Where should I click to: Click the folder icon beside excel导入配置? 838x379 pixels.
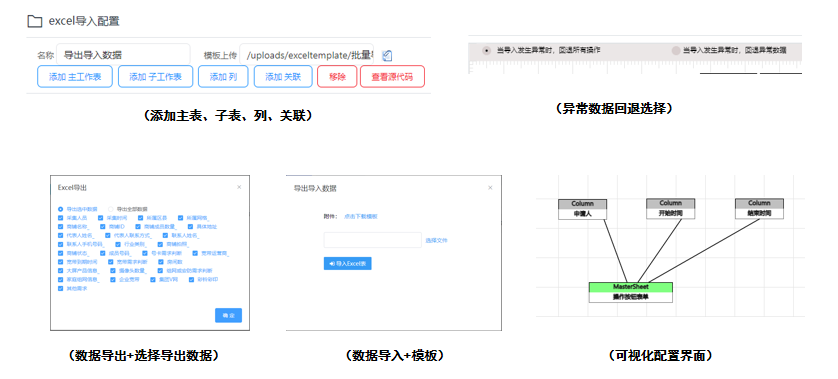click(35, 21)
